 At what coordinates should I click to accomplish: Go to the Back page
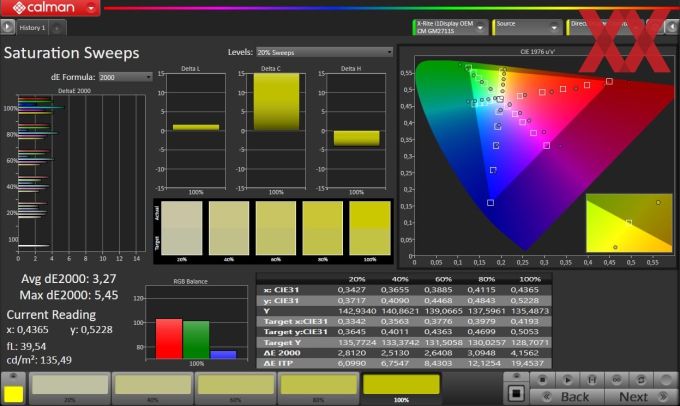[567, 396]
